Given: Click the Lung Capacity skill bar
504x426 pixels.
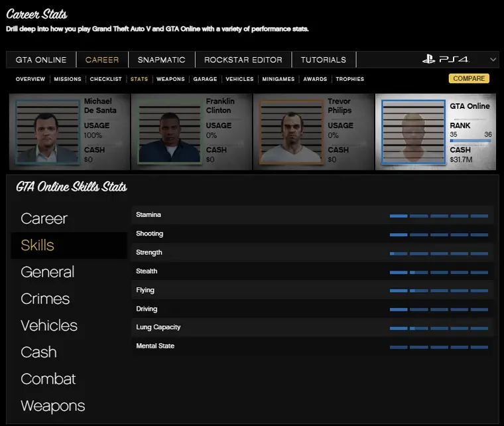Looking at the screenshot, I should click(439, 328).
